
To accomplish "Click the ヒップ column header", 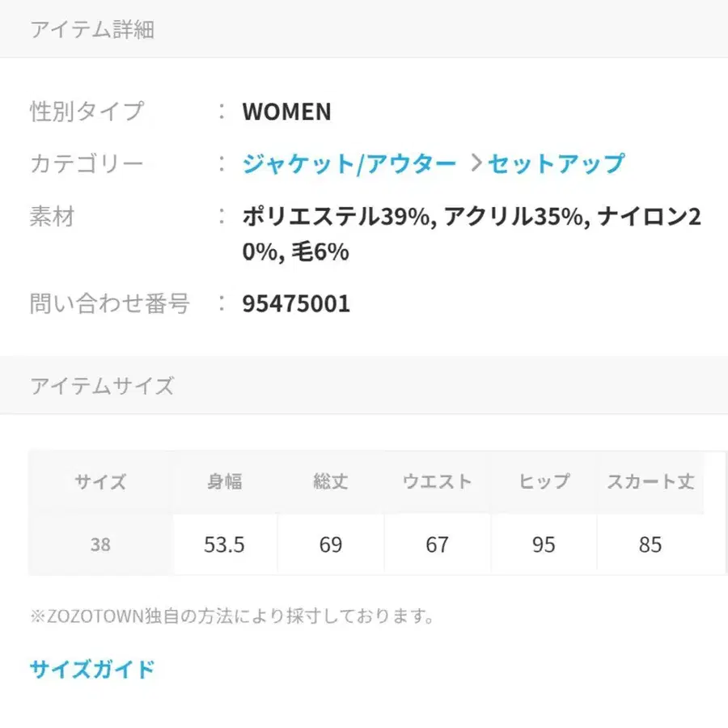I will click(543, 481).
